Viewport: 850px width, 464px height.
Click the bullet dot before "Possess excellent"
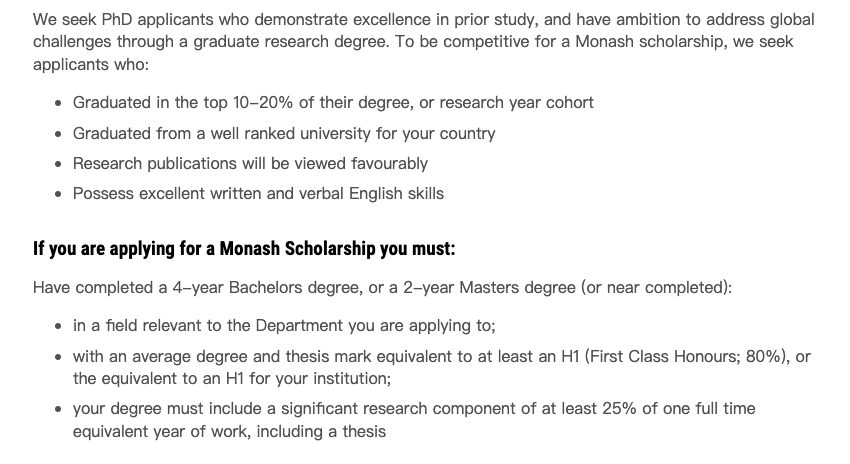coord(60,193)
